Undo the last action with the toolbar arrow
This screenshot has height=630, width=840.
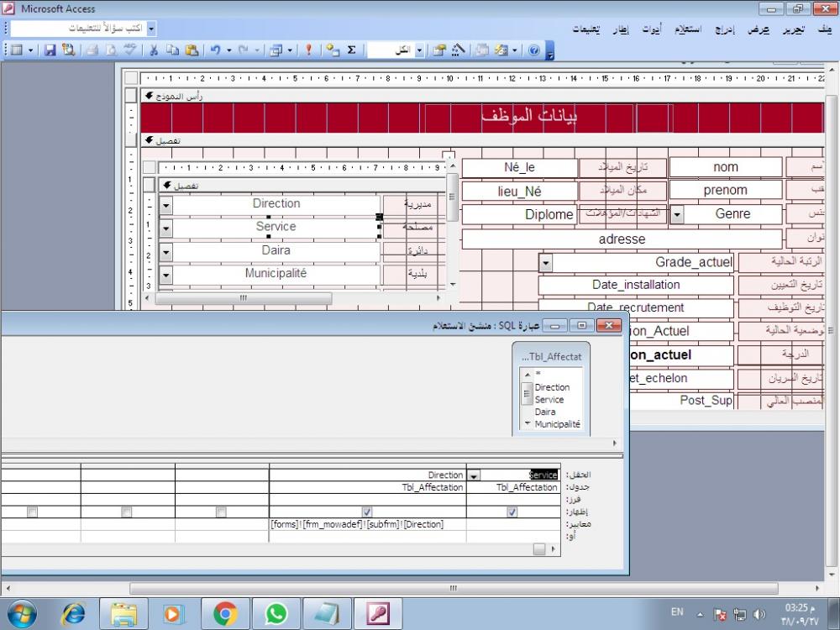coord(215,50)
